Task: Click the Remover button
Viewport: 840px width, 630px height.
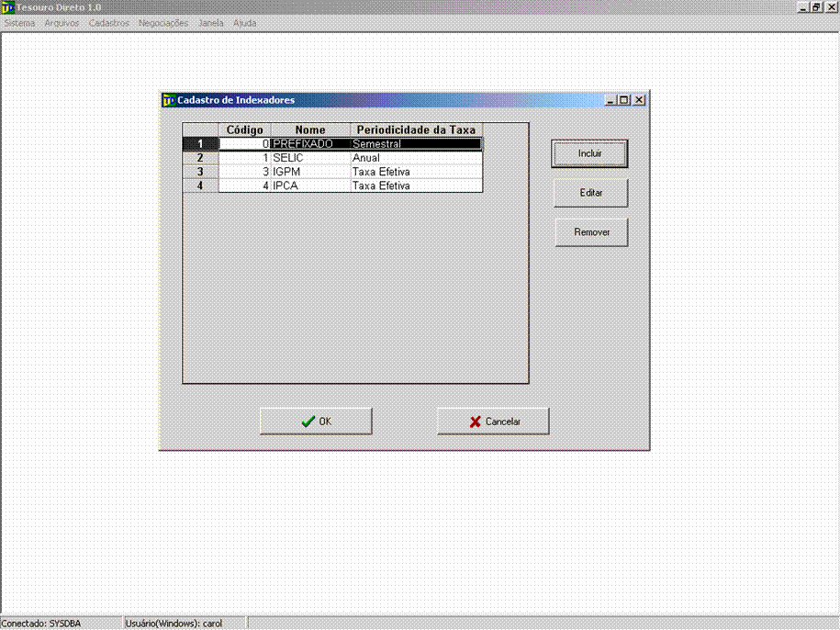Action: tap(591, 232)
